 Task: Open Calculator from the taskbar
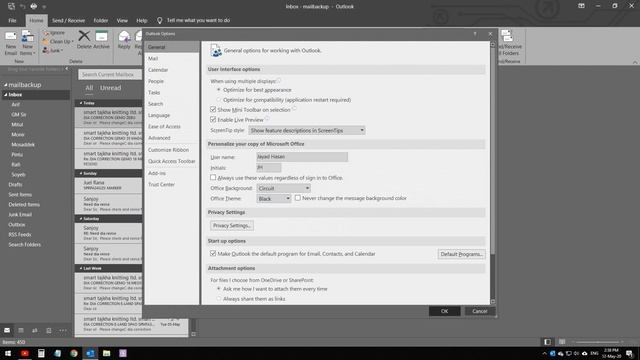41,353
